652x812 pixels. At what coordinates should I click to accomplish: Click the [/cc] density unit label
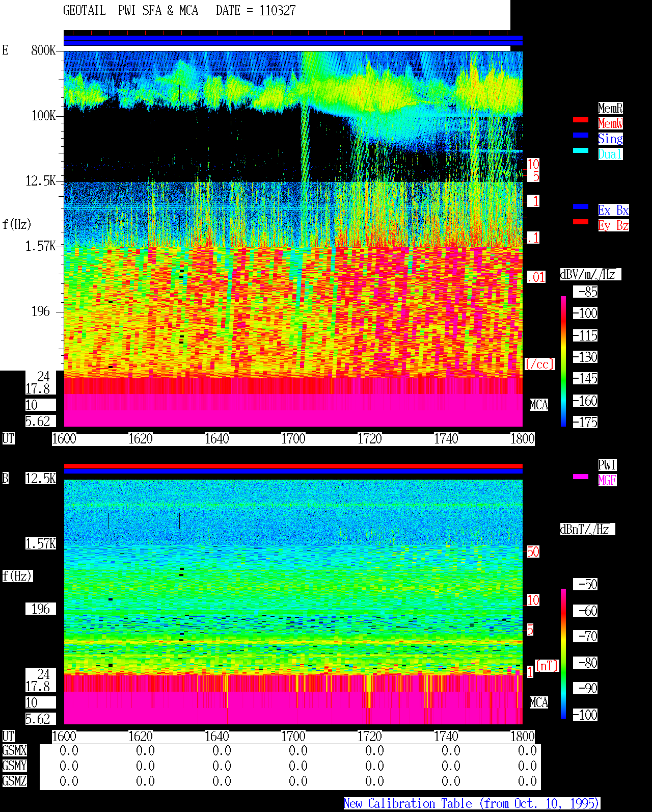539,364
